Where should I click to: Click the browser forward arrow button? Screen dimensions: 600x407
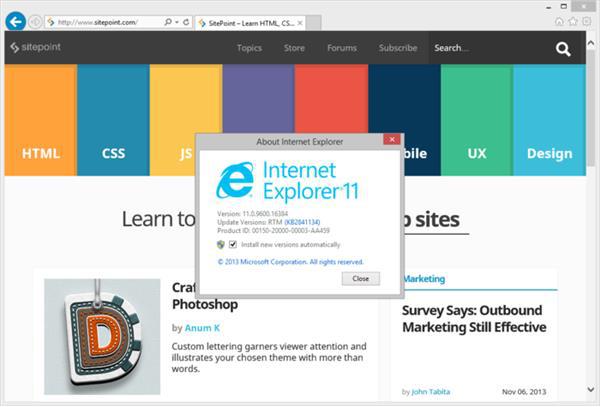point(36,22)
